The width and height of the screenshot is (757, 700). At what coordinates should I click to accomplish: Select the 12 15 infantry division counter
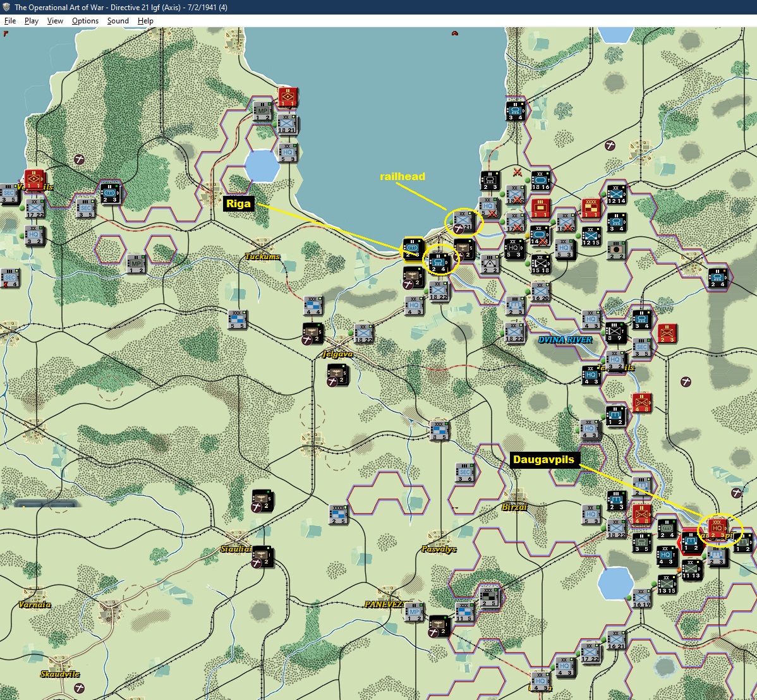tap(591, 236)
